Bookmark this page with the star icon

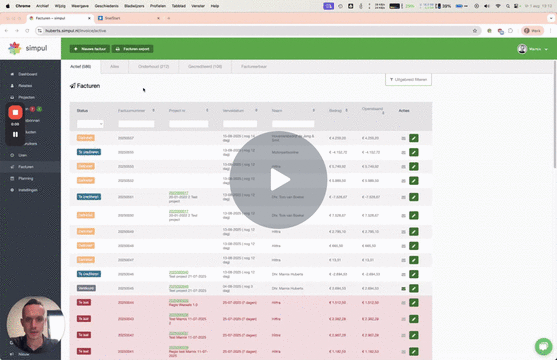[475, 31]
